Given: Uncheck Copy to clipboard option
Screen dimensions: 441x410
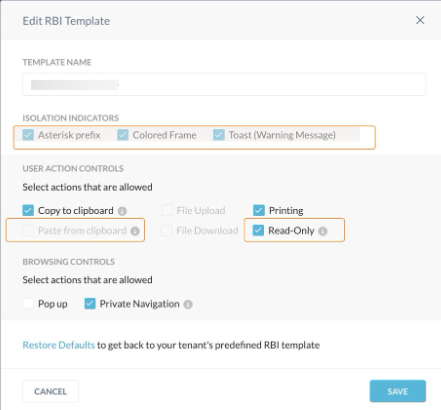Looking at the screenshot, I should coord(28,210).
